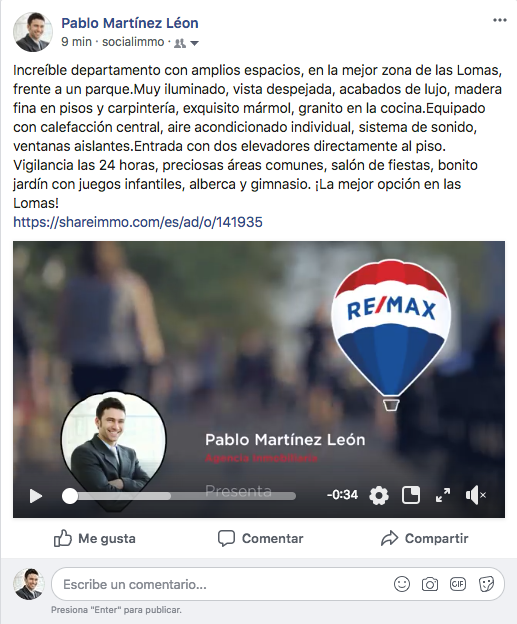Click the author's profile picture thumbnail
The image size is (517, 624).
click(x=33, y=32)
